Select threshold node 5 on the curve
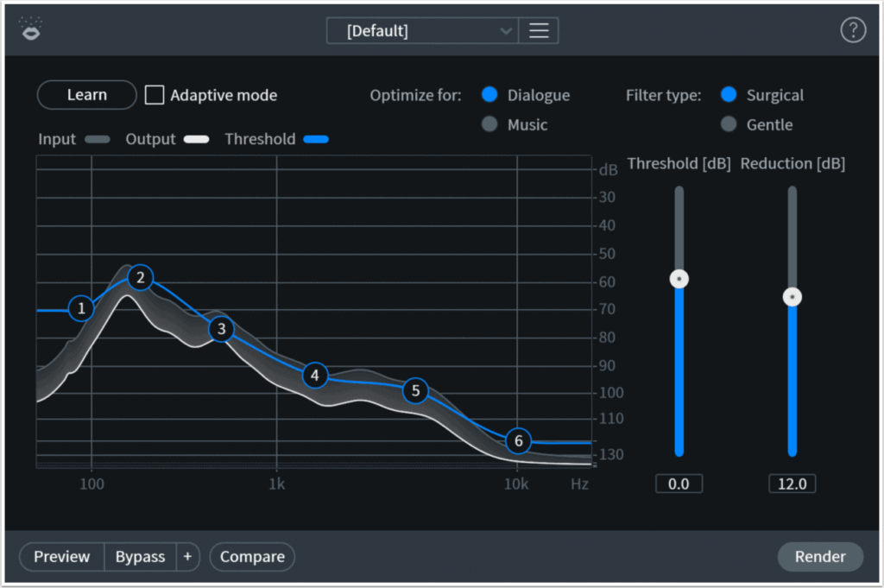Screen dimensions: 884x588 (x=415, y=390)
